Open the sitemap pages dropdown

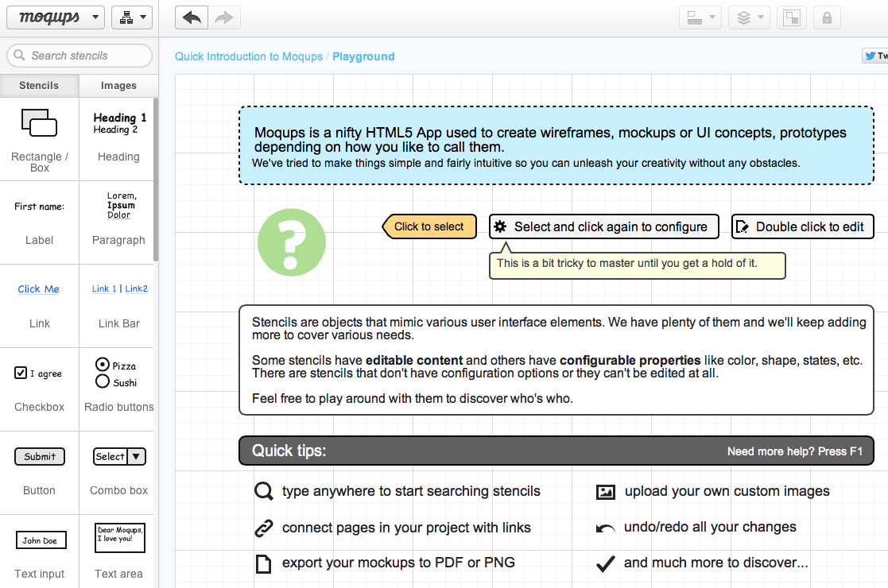[x=132, y=17]
